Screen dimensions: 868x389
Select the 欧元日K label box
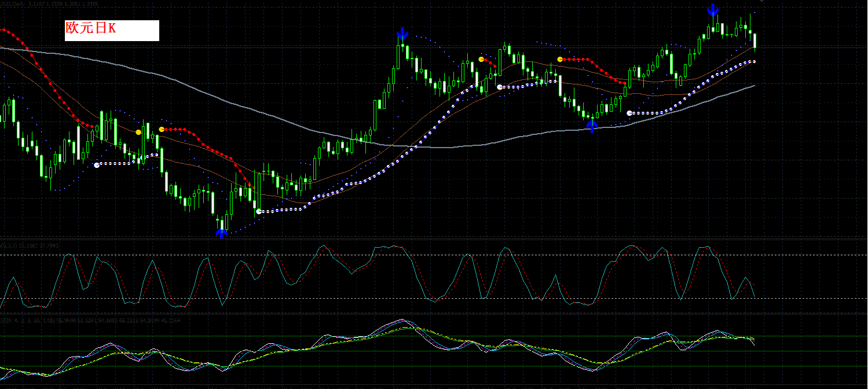point(112,30)
